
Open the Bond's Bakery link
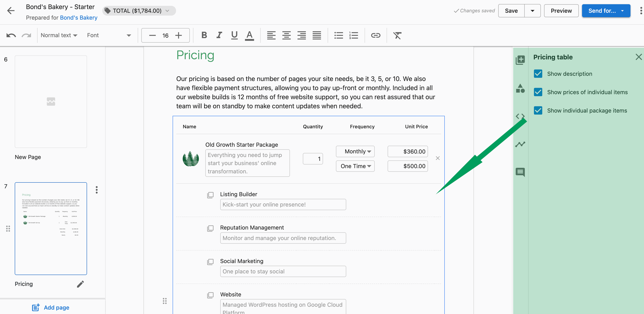79,18
